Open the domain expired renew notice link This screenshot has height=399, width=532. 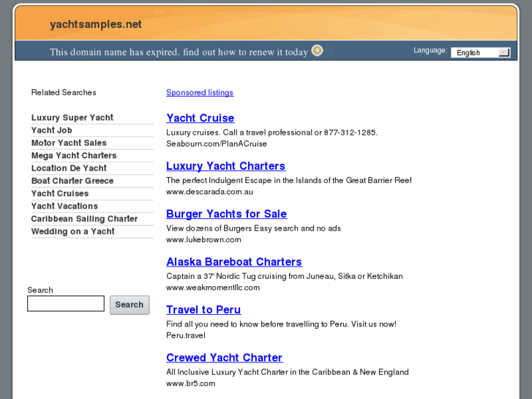pyautogui.click(x=179, y=52)
